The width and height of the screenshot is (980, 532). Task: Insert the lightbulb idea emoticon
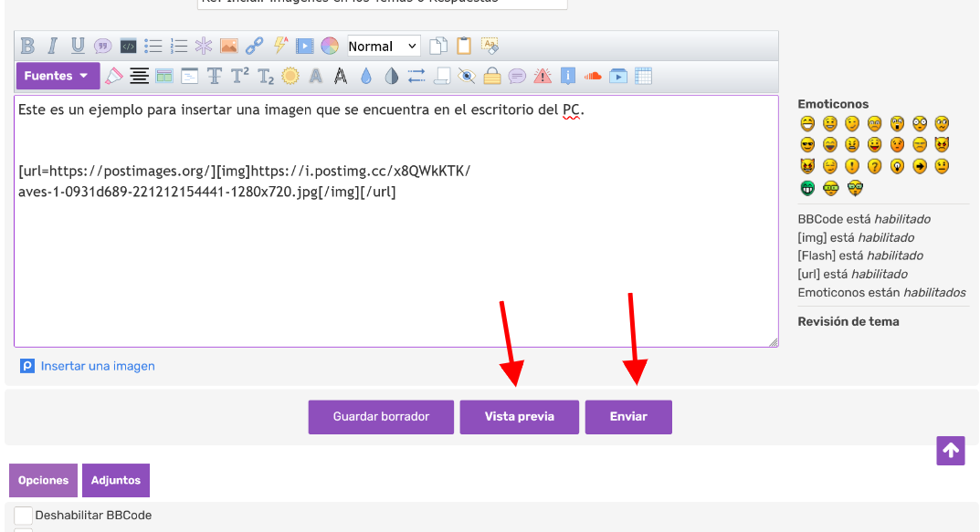897,166
